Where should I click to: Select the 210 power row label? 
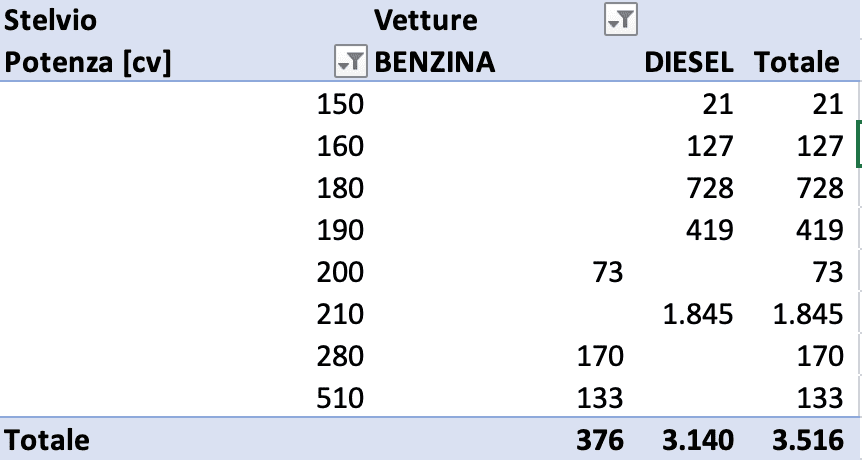tap(340, 314)
